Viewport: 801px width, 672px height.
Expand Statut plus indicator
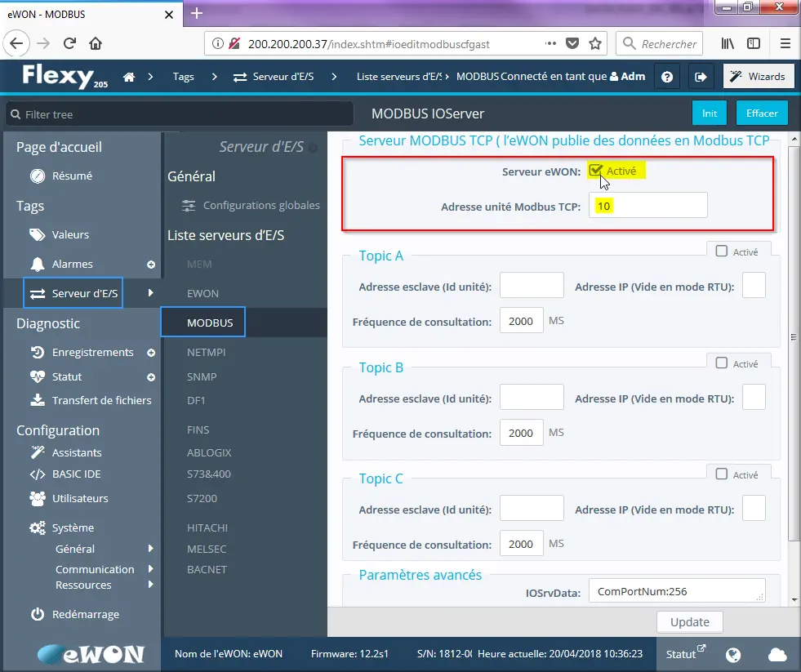coord(151,377)
